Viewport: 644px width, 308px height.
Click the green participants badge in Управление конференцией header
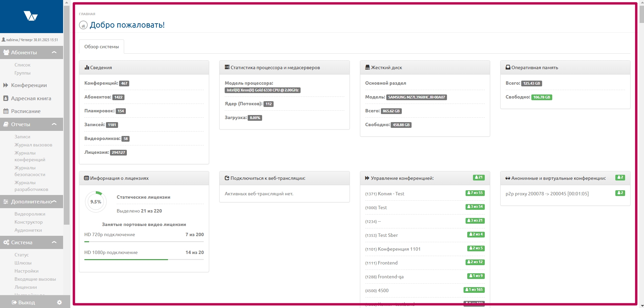tap(478, 177)
